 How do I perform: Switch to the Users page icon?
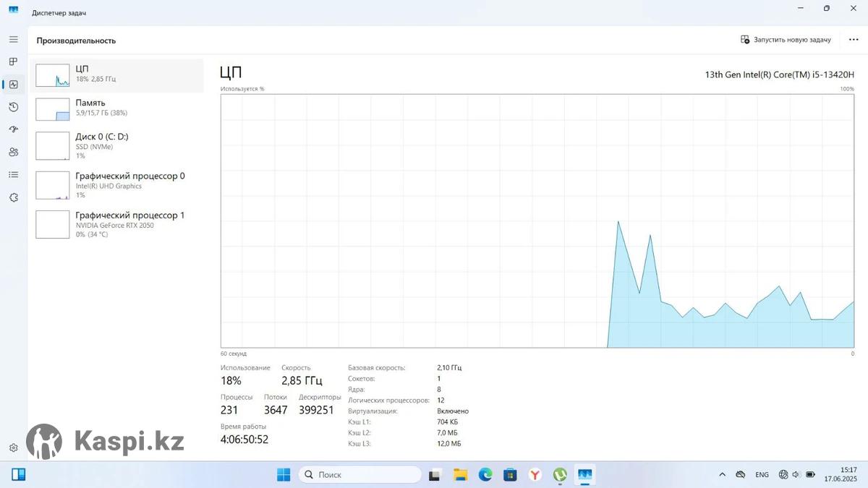coord(13,152)
